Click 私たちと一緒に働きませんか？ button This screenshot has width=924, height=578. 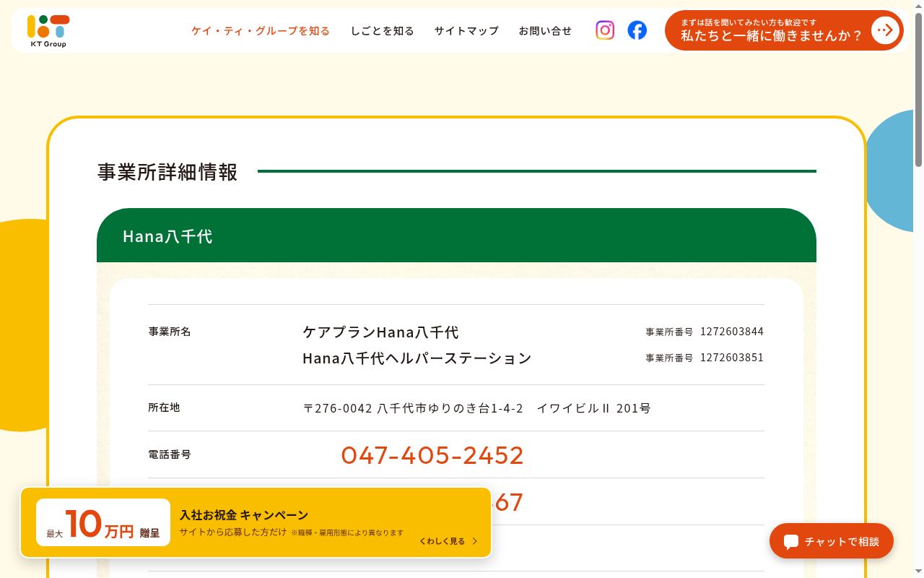784,30
